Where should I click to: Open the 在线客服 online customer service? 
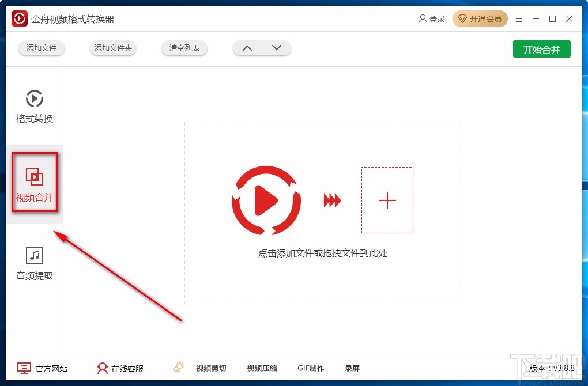coord(120,368)
